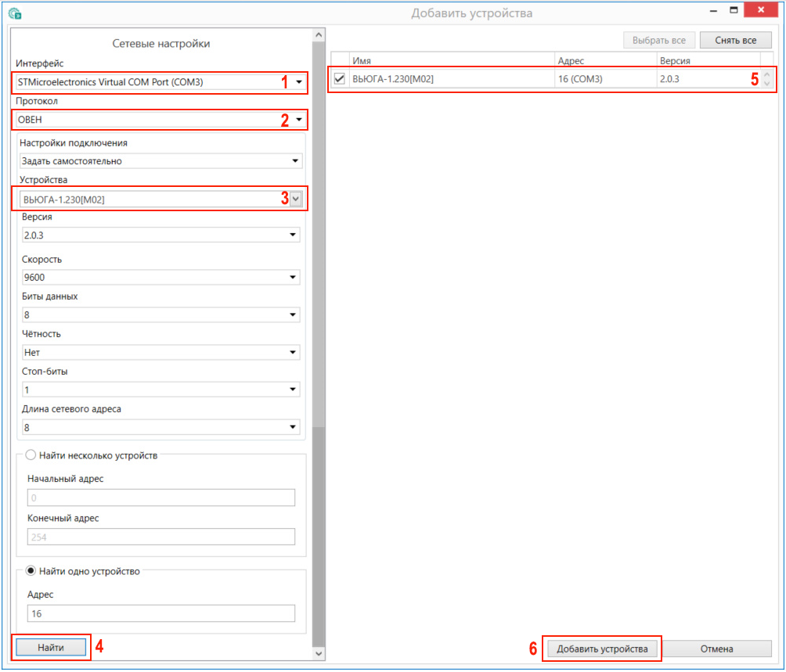The height and width of the screenshot is (672, 786).
Task: Open the Версия 2.0.3 dropdown
Action: coord(160,235)
